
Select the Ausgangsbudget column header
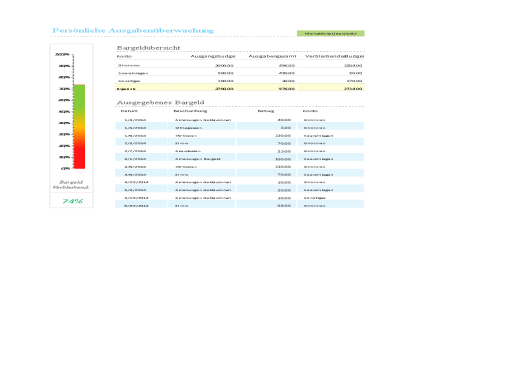(213, 56)
